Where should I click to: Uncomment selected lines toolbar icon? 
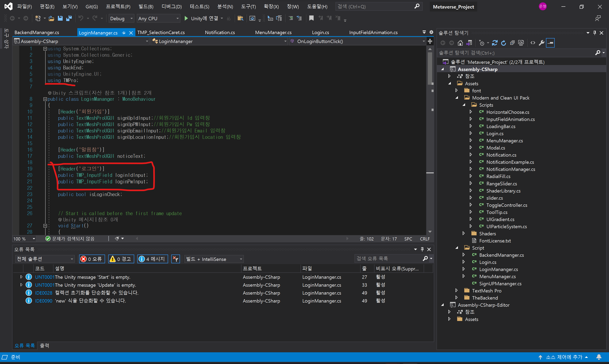tap(299, 18)
